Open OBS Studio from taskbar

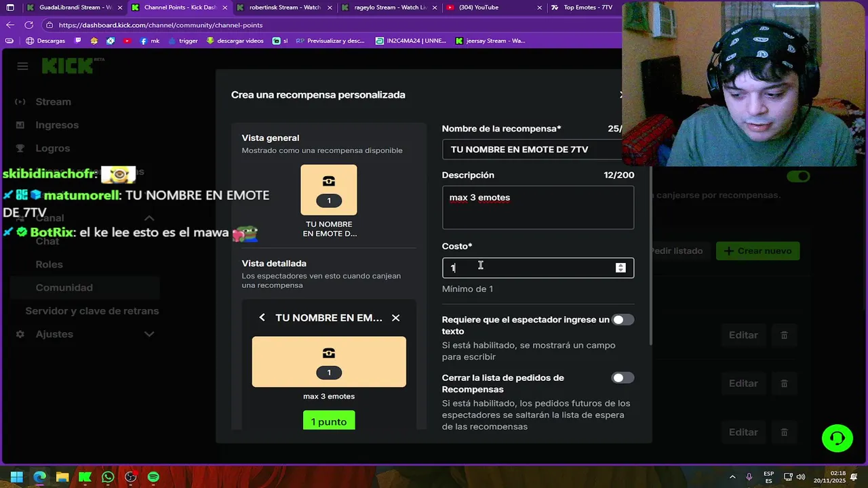pos(131,477)
